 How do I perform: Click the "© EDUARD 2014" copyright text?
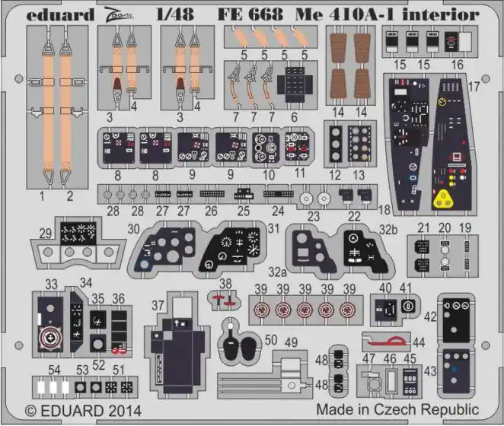tap(83, 411)
